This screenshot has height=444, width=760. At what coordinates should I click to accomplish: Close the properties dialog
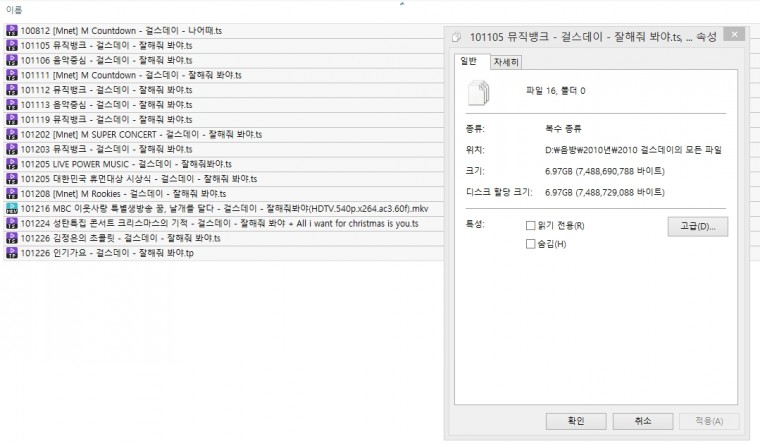pos(734,34)
